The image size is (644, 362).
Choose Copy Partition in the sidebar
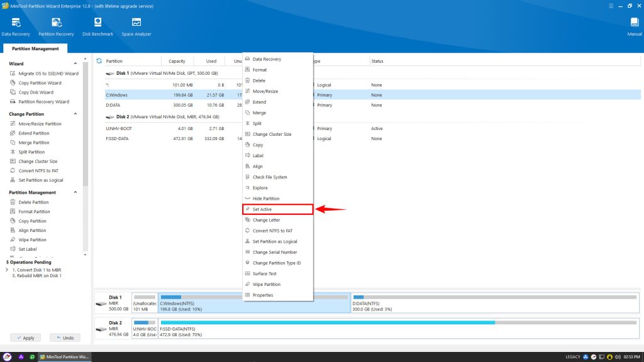(x=28, y=221)
